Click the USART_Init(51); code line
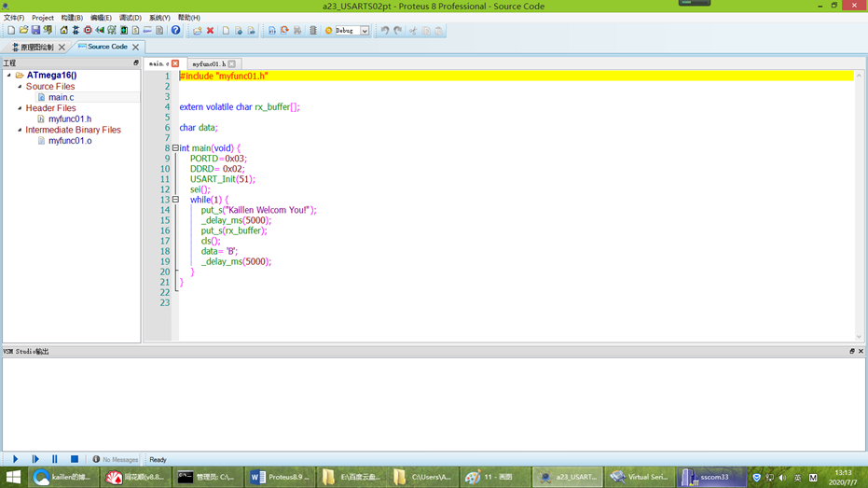The width and height of the screenshot is (868, 488). click(223, 179)
